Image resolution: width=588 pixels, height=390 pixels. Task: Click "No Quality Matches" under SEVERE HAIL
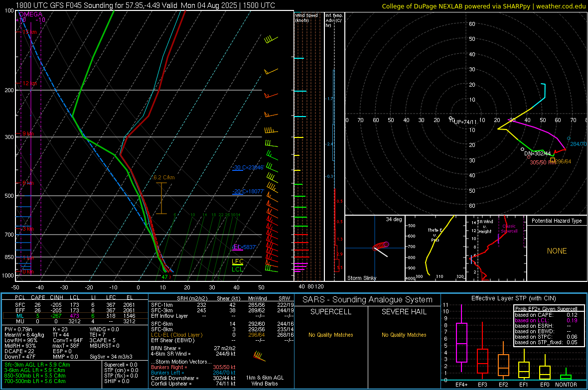coord(404,335)
